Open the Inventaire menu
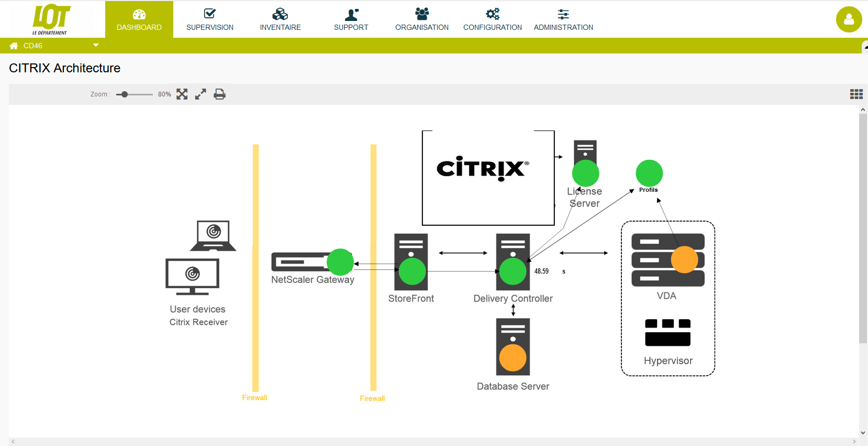The height and width of the screenshot is (446, 868). tap(281, 19)
